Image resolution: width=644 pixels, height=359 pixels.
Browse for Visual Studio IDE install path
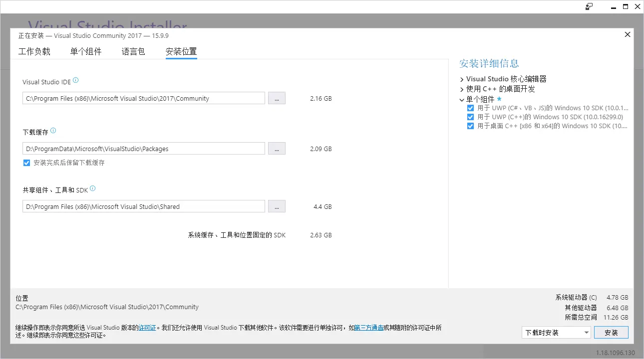[277, 98]
